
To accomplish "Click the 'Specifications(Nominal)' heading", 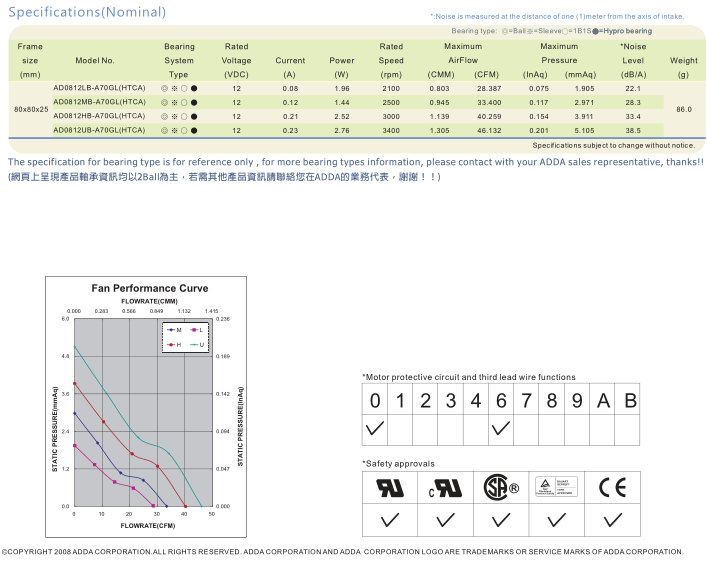I will [x=87, y=12].
